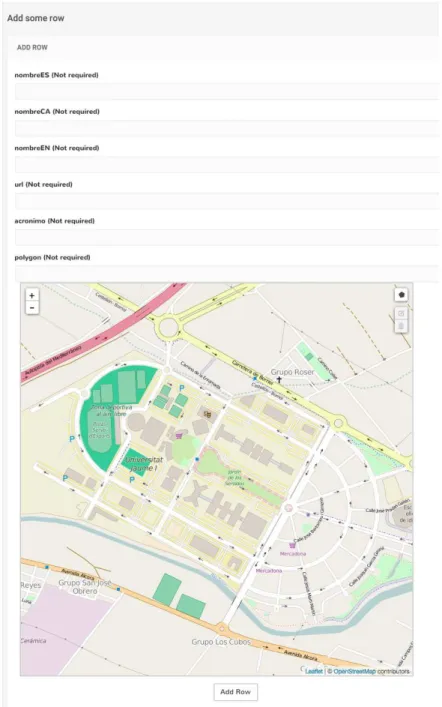This screenshot has width=442, height=707.
Task: Click the delete layers trash icon on map
Action: pos(401,326)
